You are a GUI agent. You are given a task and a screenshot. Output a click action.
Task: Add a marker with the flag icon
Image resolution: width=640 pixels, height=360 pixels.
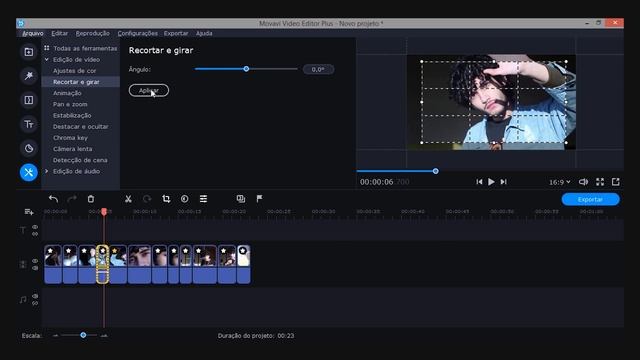(259, 199)
